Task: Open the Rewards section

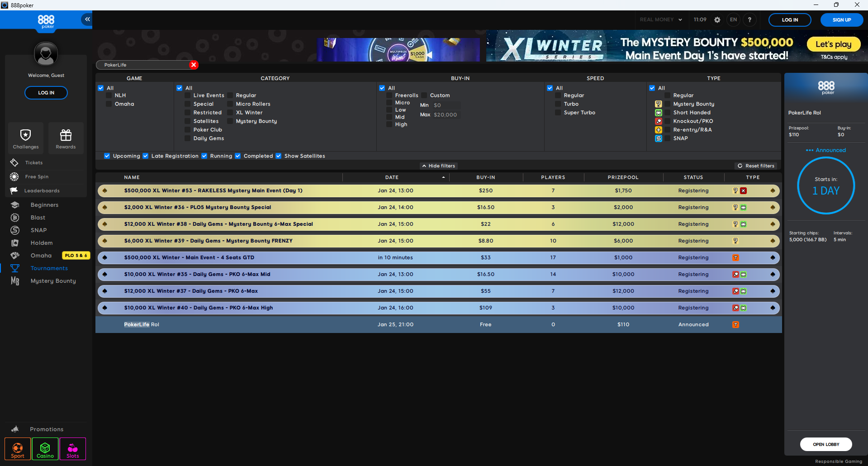Action: [x=66, y=138]
